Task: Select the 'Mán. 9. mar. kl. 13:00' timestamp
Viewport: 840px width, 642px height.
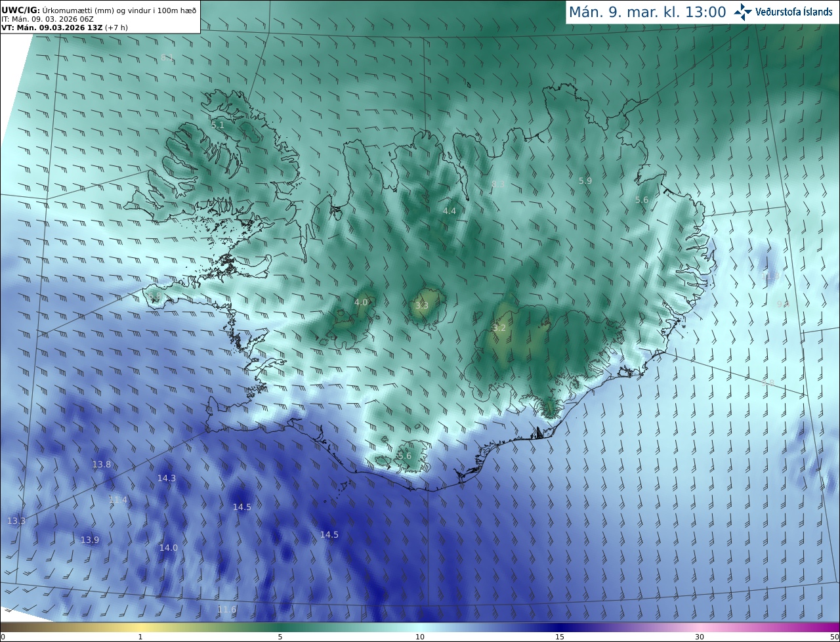Action: coord(647,12)
